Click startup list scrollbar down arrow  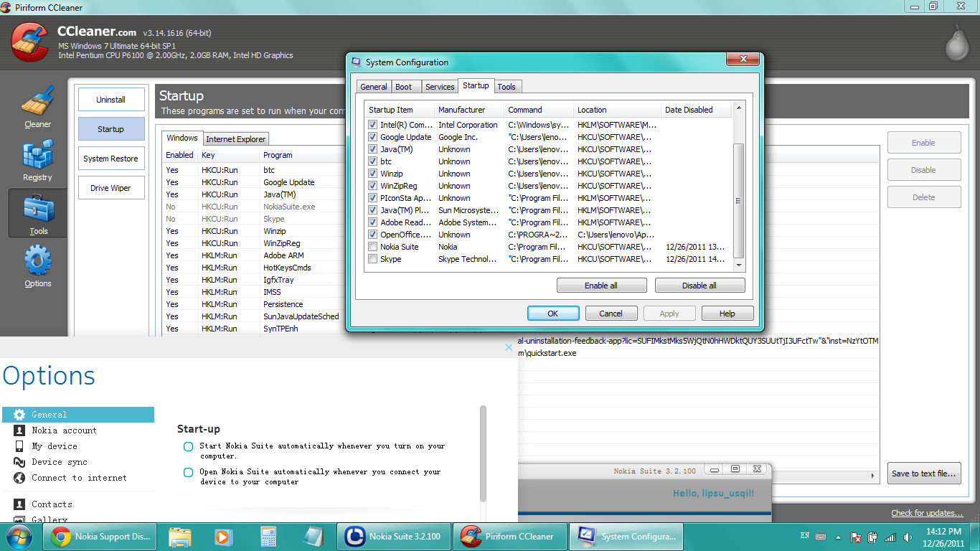pyautogui.click(x=739, y=265)
